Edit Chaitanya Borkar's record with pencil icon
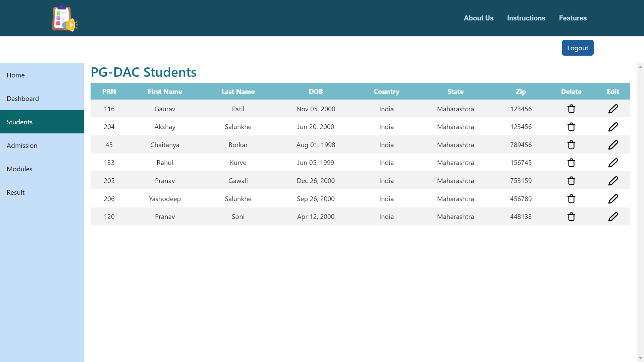 613,145
